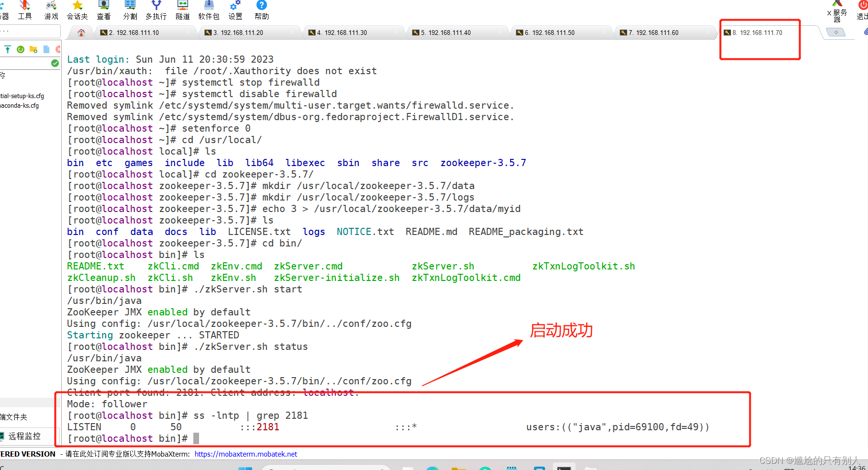Open the 软件包 (Packages) toolbar icon

209,10
